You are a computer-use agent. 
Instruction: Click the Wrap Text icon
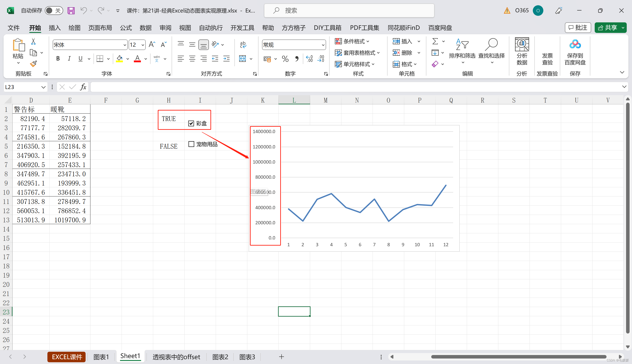tap(243, 45)
